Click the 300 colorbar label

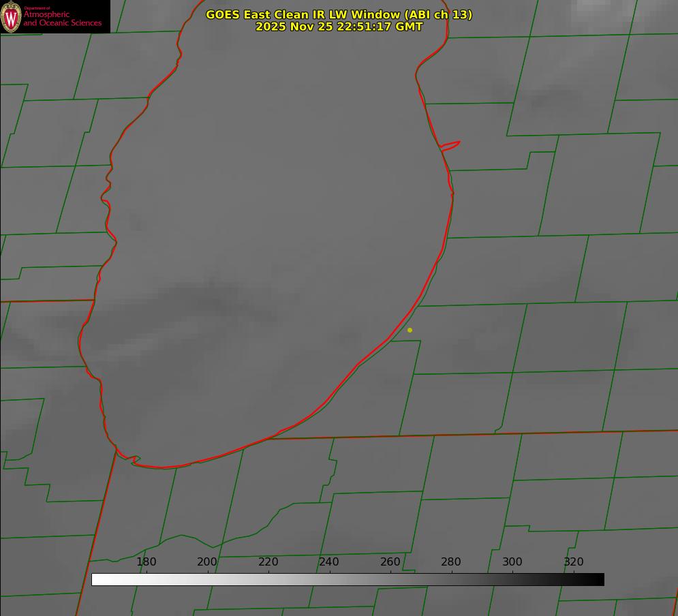click(512, 561)
